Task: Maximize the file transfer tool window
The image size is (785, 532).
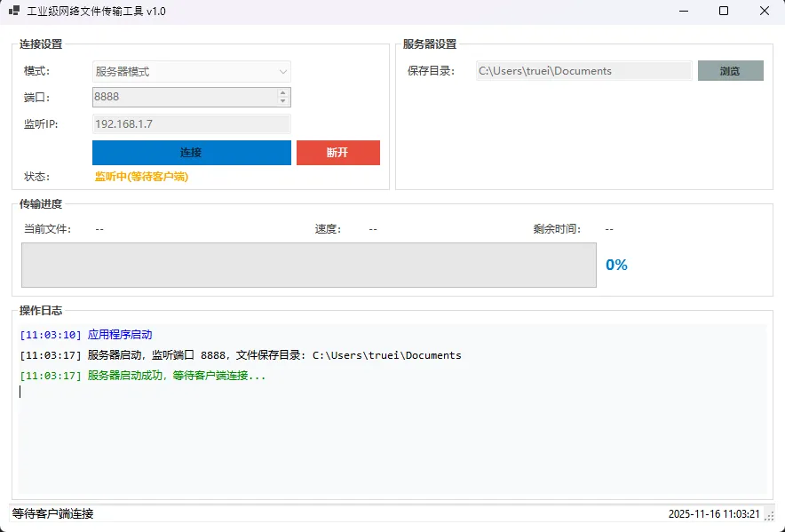Action: [x=724, y=12]
